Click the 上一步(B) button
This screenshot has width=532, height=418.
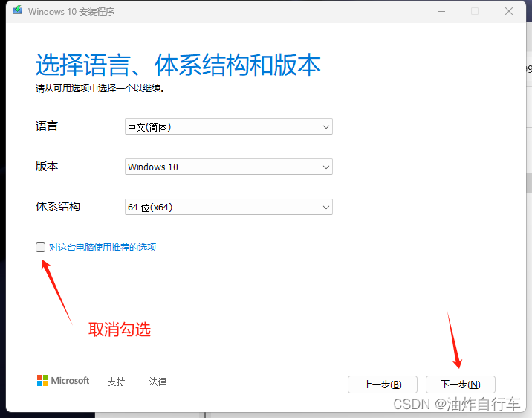(x=383, y=385)
